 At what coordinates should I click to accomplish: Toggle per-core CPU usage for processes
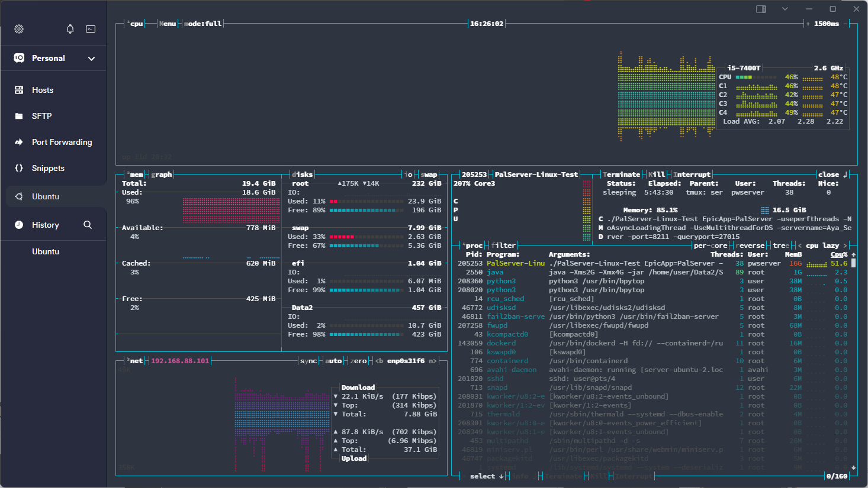pyautogui.click(x=711, y=245)
